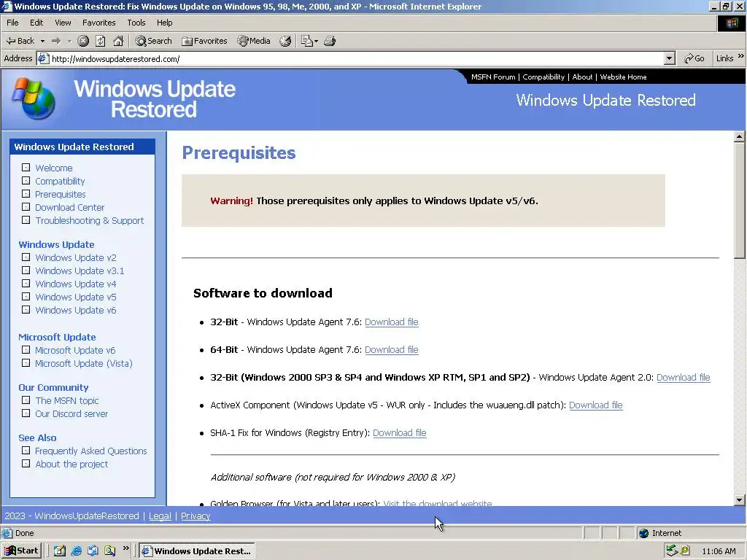Screen dimensions: 747x560
Task: Open the Edit menu
Action: (x=36, y=23)
